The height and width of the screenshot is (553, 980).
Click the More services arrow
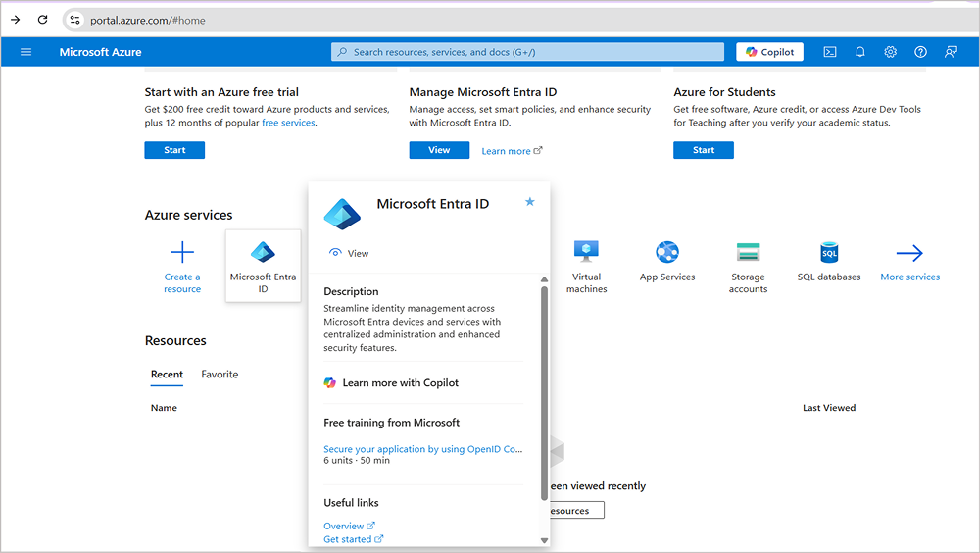(x=909, y=253)
